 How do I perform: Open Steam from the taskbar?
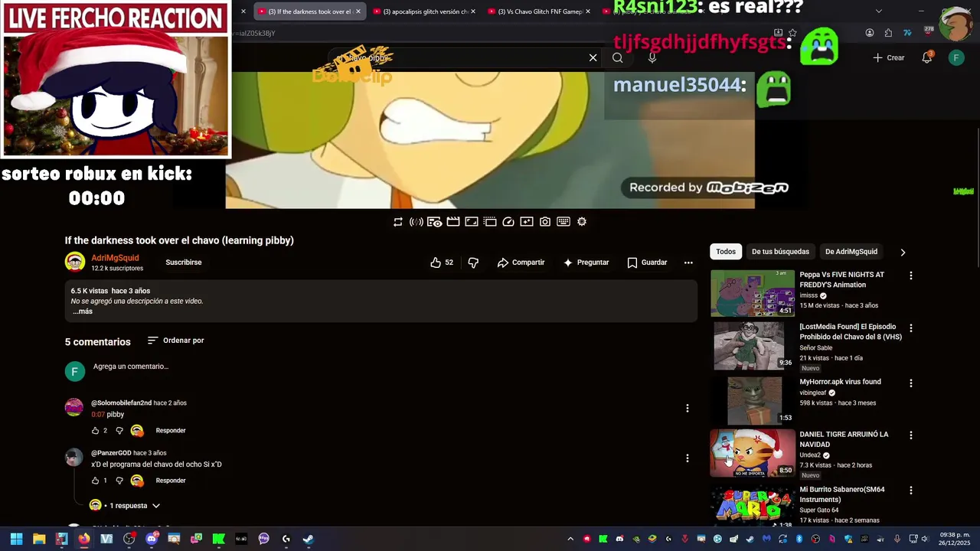308,539
